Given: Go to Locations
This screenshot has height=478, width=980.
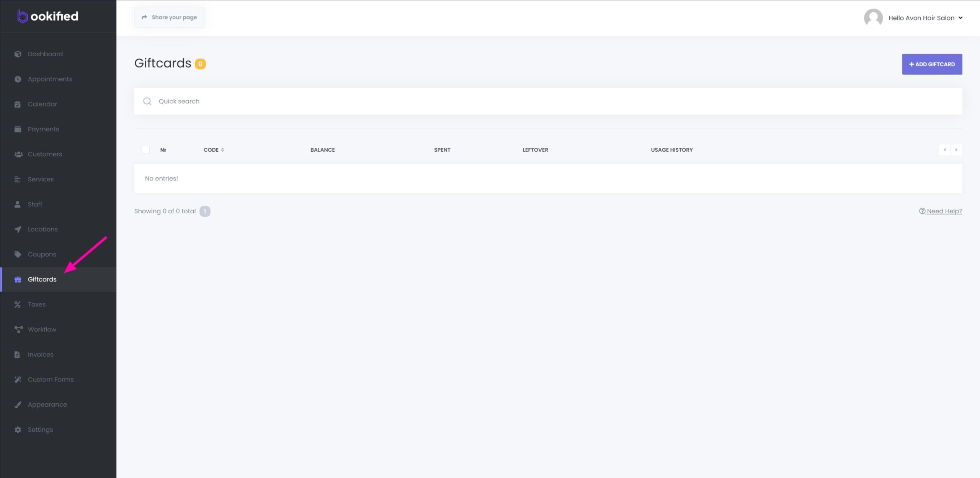Looking at the screenshot, I should click(x=58, y=229).
